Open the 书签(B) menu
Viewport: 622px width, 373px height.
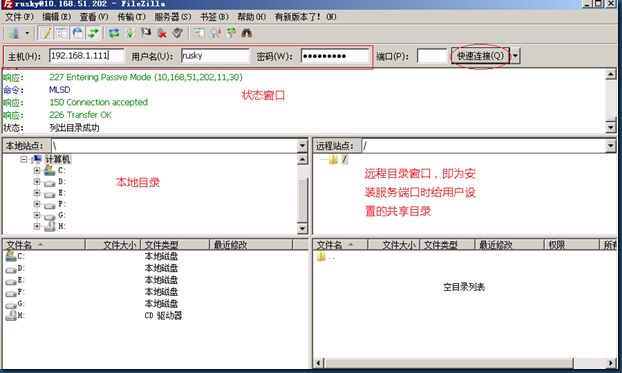(214, 17)
